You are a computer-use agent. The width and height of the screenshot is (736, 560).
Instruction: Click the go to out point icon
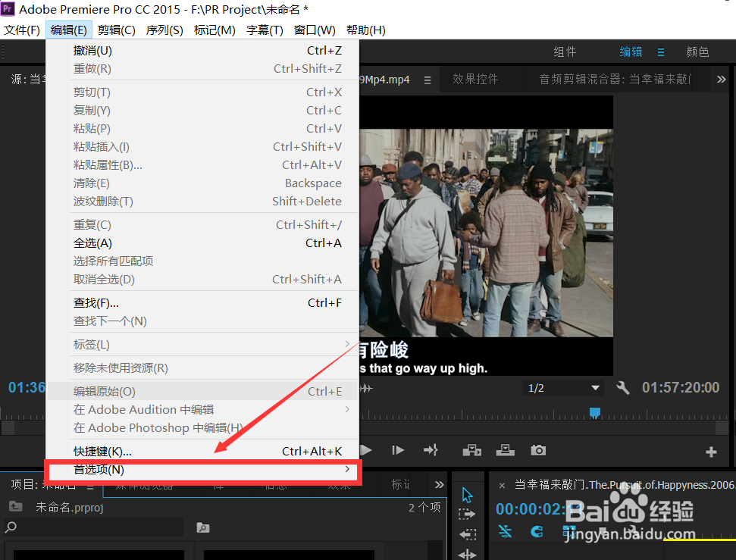431,450
